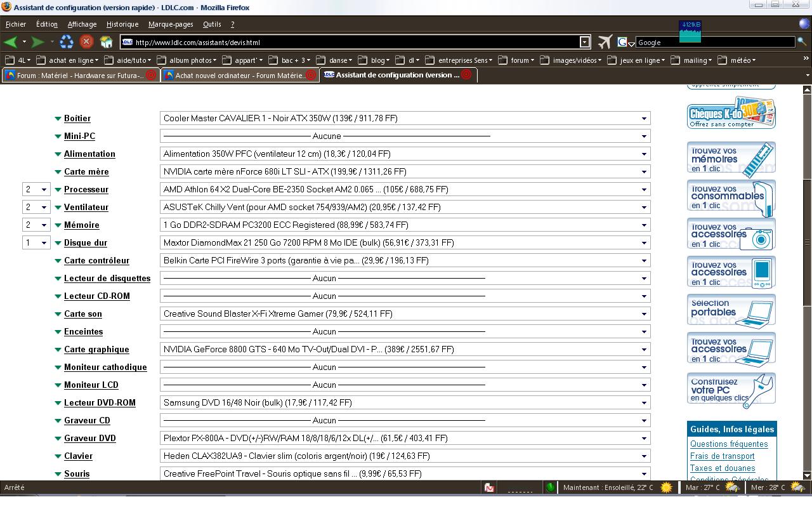Image resolution: width=812 pixels, height=516 pixels.
Task: Open the Frais de transport link
Action: pyautogui.click(x=723, y=456)
